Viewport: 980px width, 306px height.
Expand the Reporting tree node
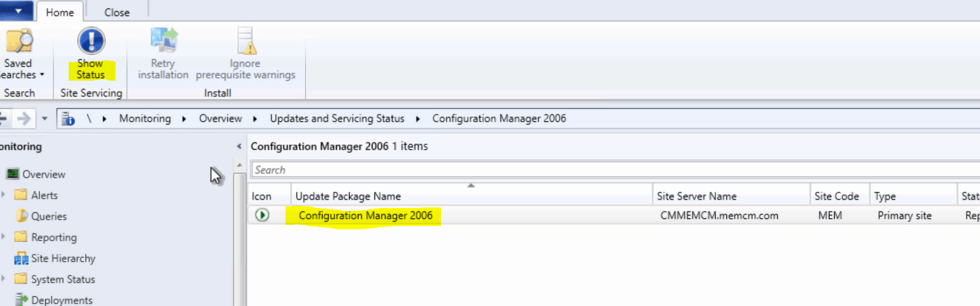pos(3,236)
